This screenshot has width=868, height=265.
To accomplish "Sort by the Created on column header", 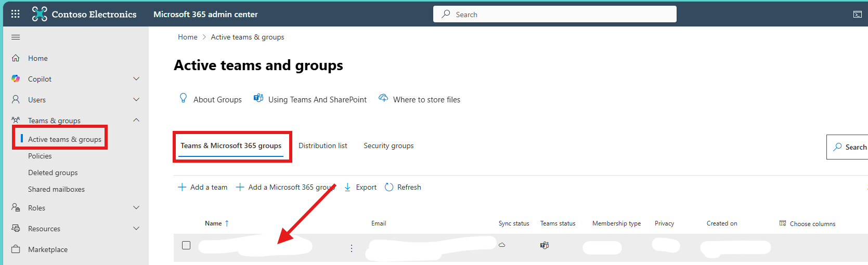I will (x=722, y=223).
